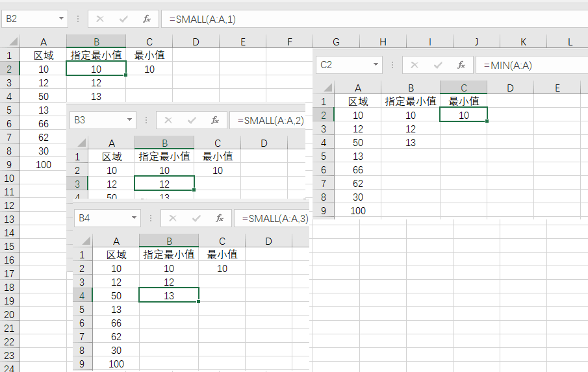Select row 9 header in C2 panel
This screenshot has height=372, width=588.
(324, 211)
